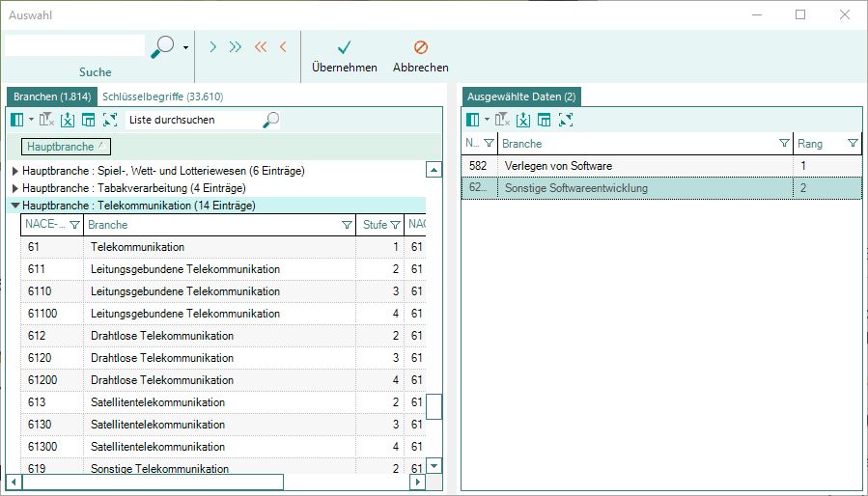
Task: Export Ausgewählte Daten to Excel
Action: click(522, 120)
